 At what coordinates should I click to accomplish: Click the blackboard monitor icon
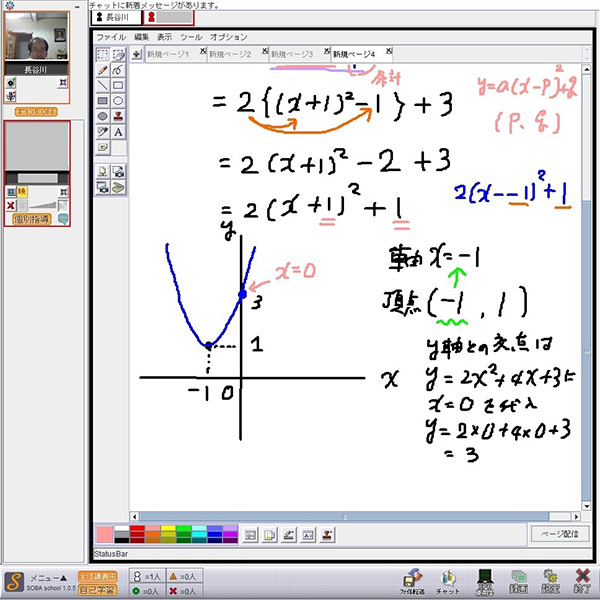[485, 582]
